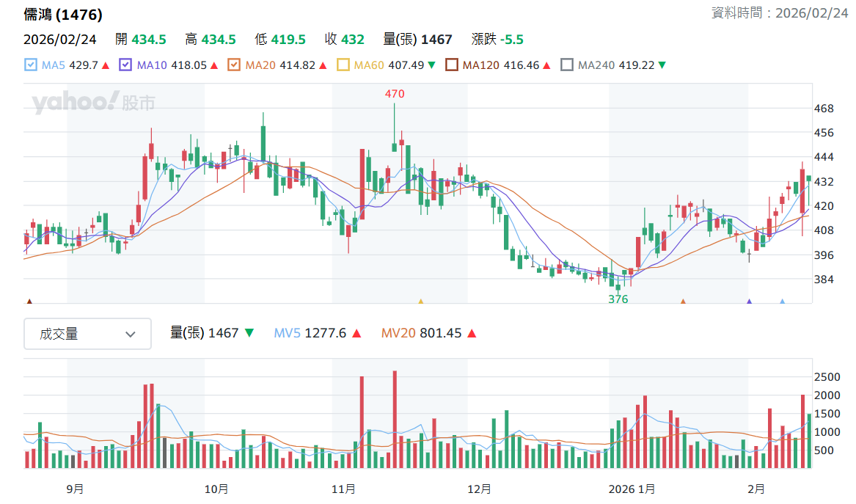The width and height of the screenshot is (856, 504).
Task: Click the 儒鴻 (1476) stock title
Action: point(63,15)
